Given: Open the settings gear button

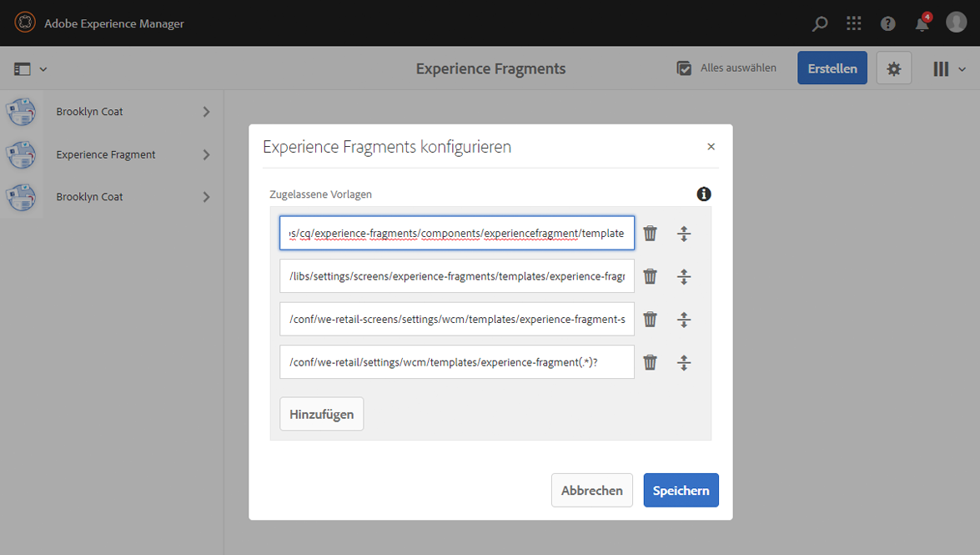Looking at the screenshot, I should pos(894,68).
